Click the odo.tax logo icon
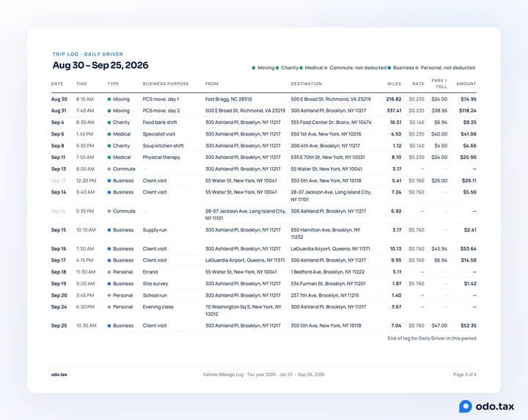The image size is (528, 420). click(466, 406)
